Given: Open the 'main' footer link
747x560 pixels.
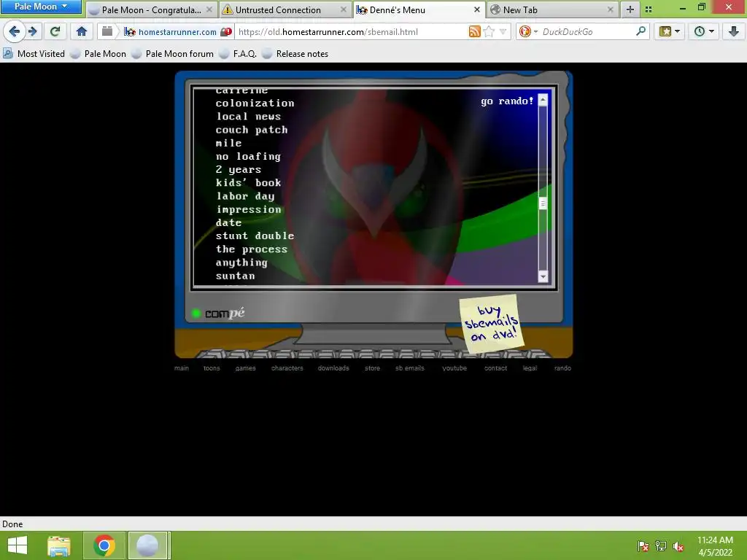Looking at the screenshot, I should [182, 368].
